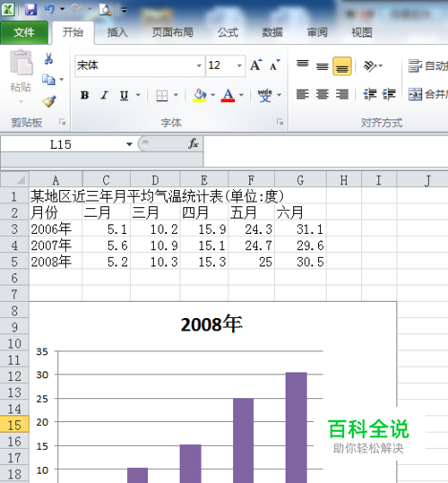Select the title cell in row 1
The image size is (448, 483).
click(x=157, y=196)
